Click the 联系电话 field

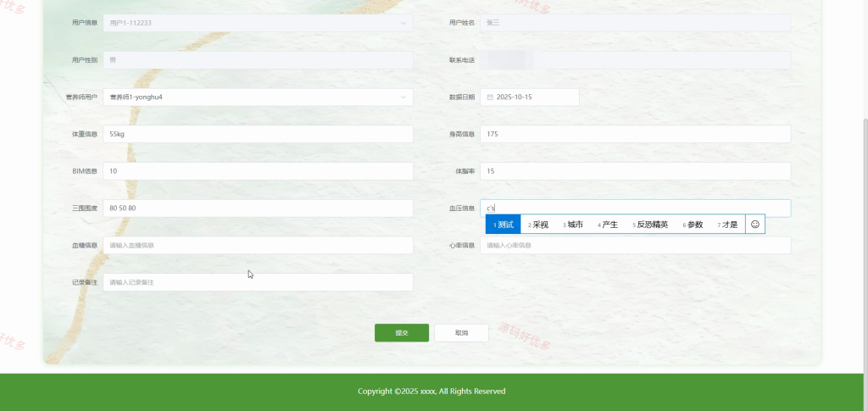click(x=636, y=60)
